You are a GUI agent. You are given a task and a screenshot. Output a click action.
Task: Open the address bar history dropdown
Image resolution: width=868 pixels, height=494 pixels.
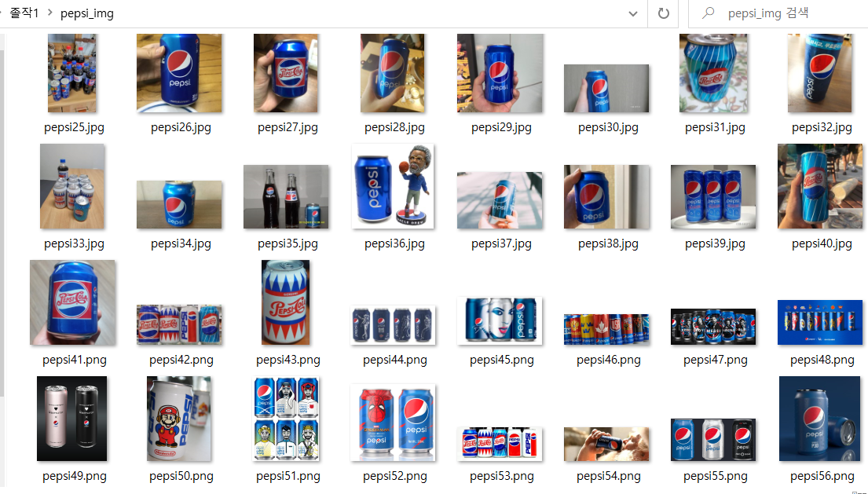pos(632,14)
